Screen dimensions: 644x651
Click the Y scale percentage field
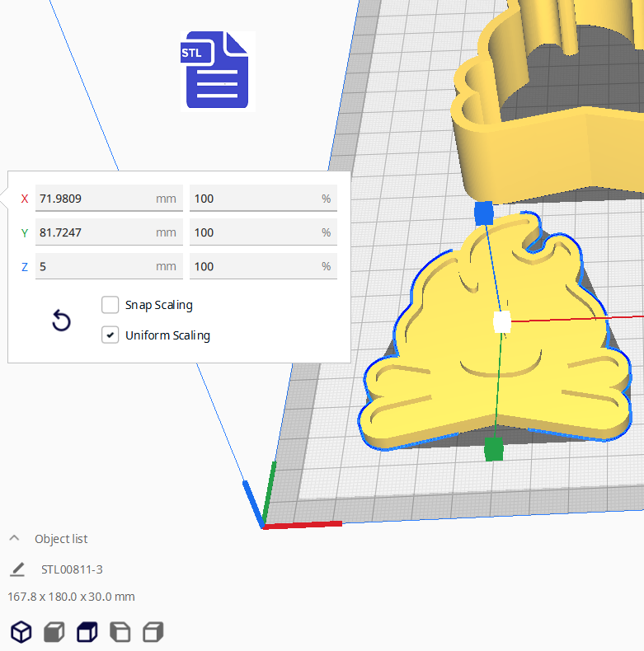tap(254, 232)
